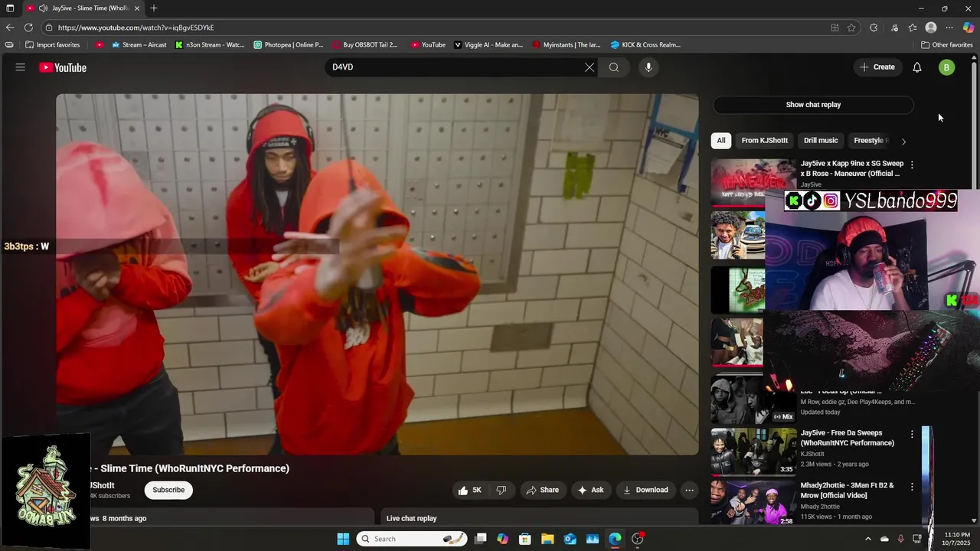The height and width of the screenshot is (551, 980).
Task: Open the favorites hub icon in toolbar
Action: [913, 28]
